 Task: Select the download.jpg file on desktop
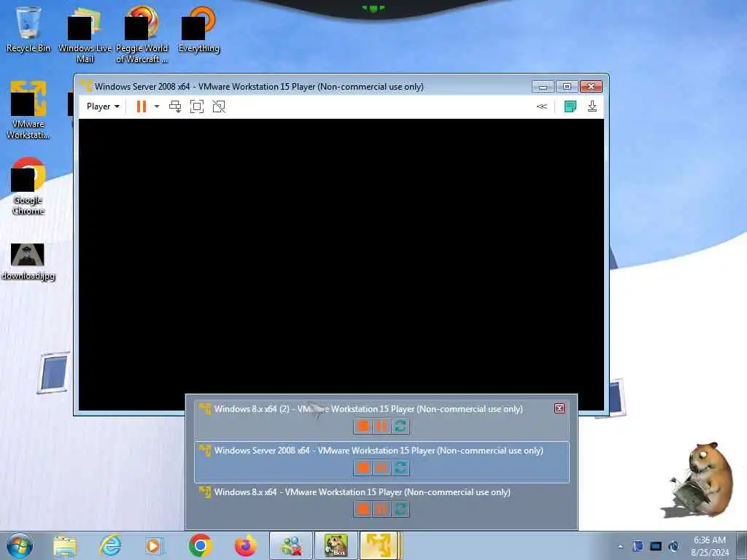(28, 262)
